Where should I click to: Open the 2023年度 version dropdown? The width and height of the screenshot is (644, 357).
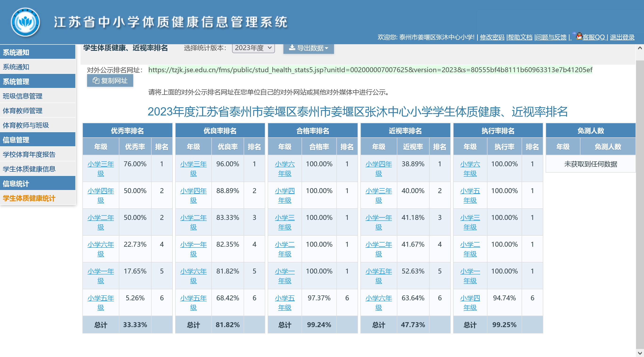click(x=253, y=48)
